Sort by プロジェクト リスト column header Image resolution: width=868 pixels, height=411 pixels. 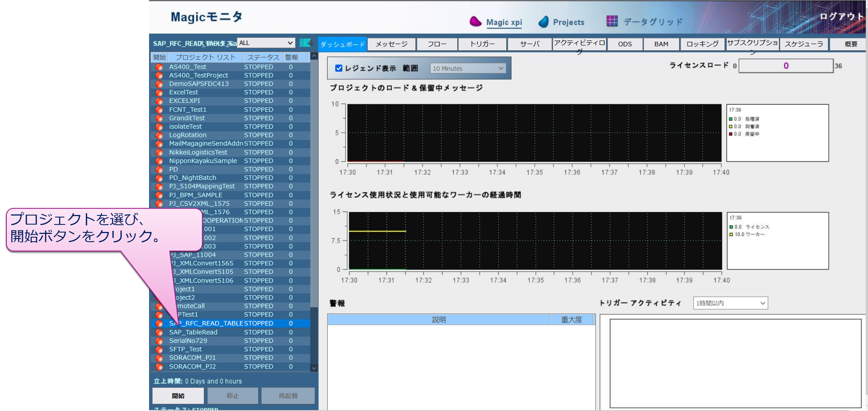click(206, 57)
